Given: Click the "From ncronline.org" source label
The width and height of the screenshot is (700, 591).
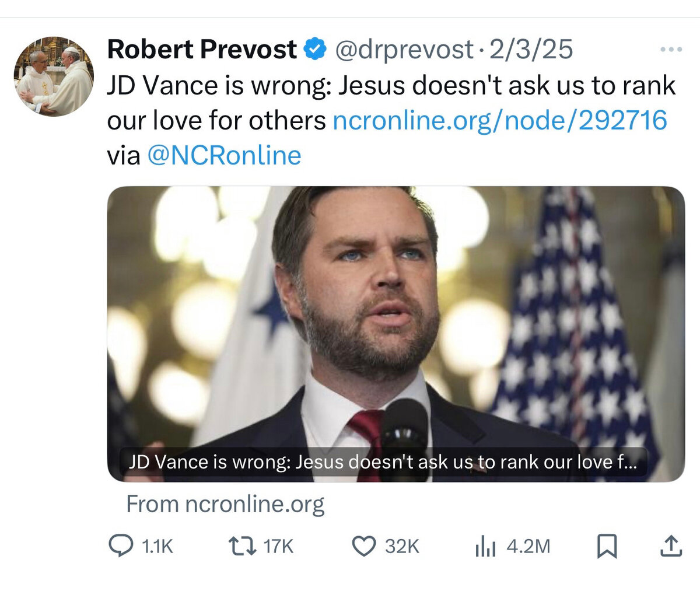Looking at the screenshot, I should tap(225, 504).
